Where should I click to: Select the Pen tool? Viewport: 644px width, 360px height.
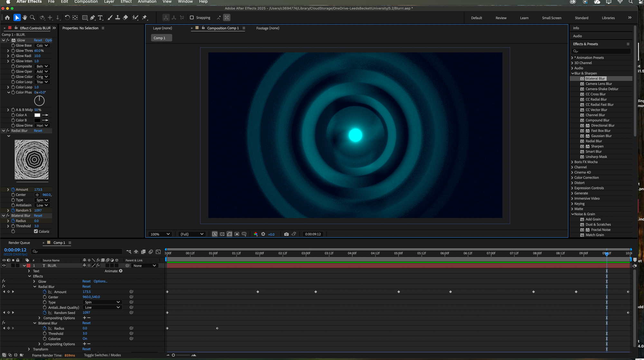(x=93, y=18)
